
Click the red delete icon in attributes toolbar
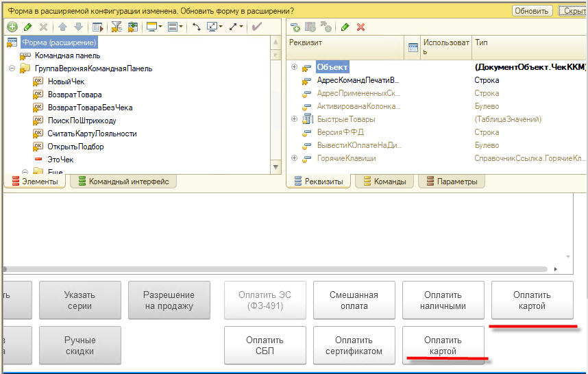pyautogui.click(x=360, y=27)
